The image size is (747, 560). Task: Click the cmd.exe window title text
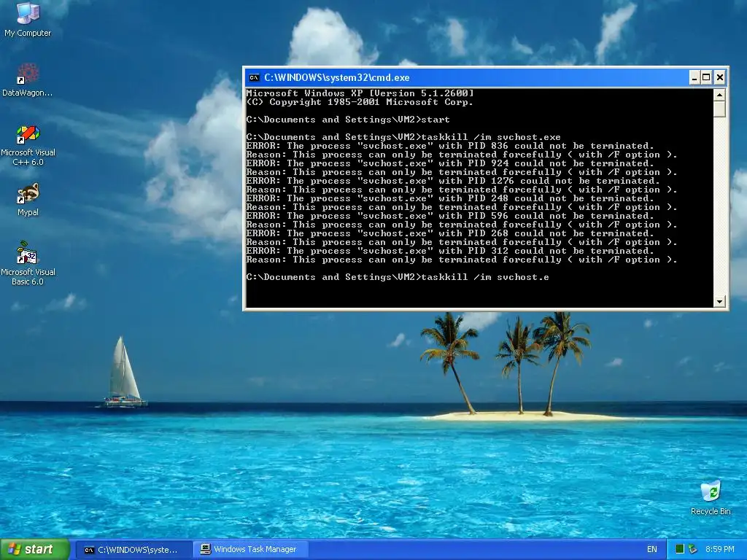point(337,77)
